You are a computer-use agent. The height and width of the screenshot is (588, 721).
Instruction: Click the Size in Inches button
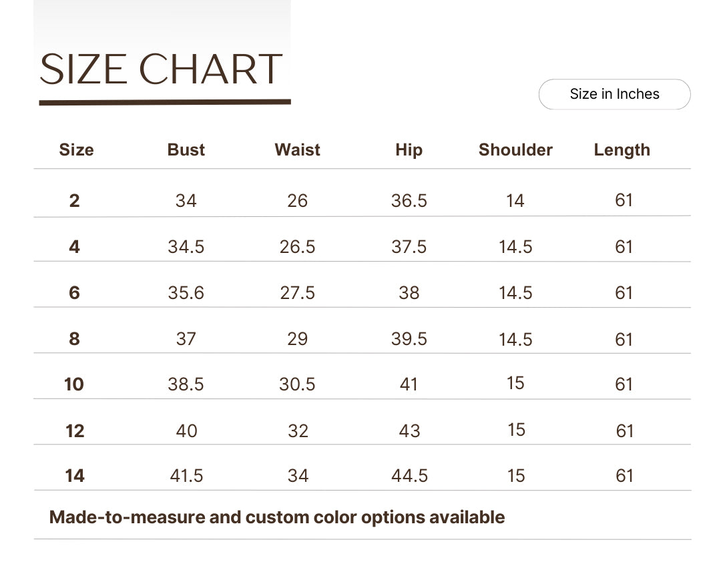pyautogui.click(x=614, y=94)
